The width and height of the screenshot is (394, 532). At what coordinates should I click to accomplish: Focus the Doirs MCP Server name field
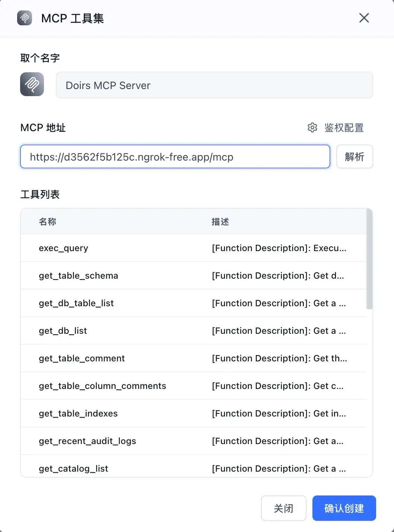coord(215,85)
